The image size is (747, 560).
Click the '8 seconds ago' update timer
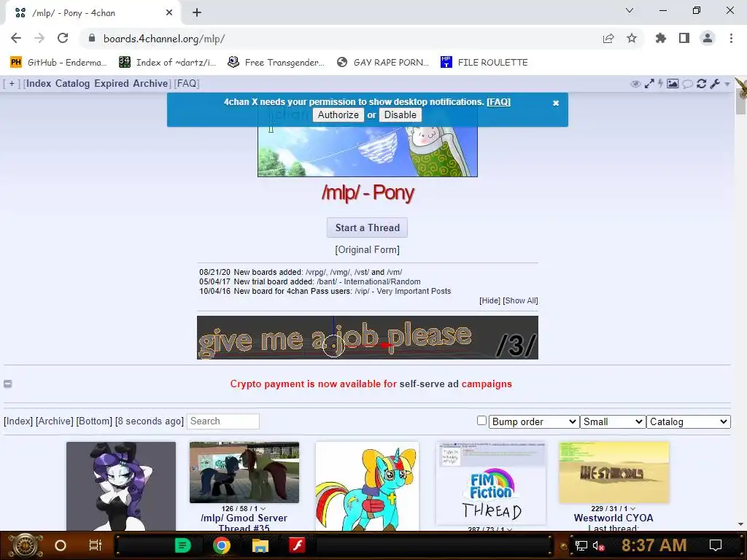150,421
